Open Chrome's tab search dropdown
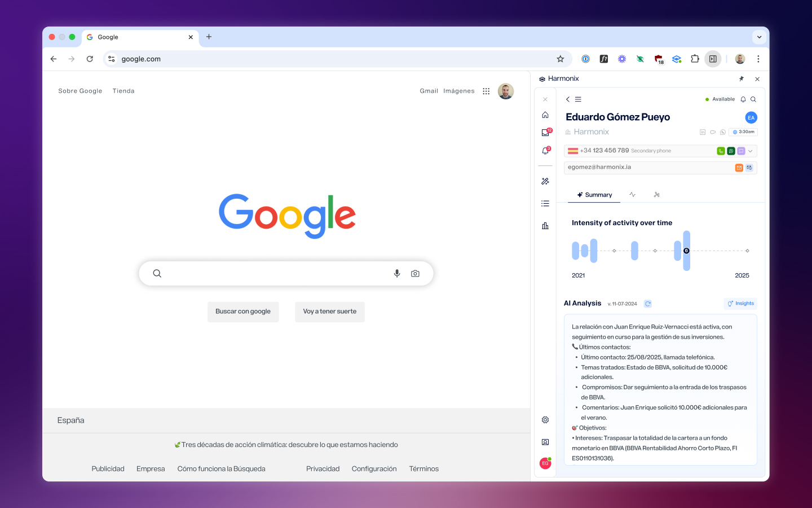Viewport: 812px width, 508px height. pos(759,37)
